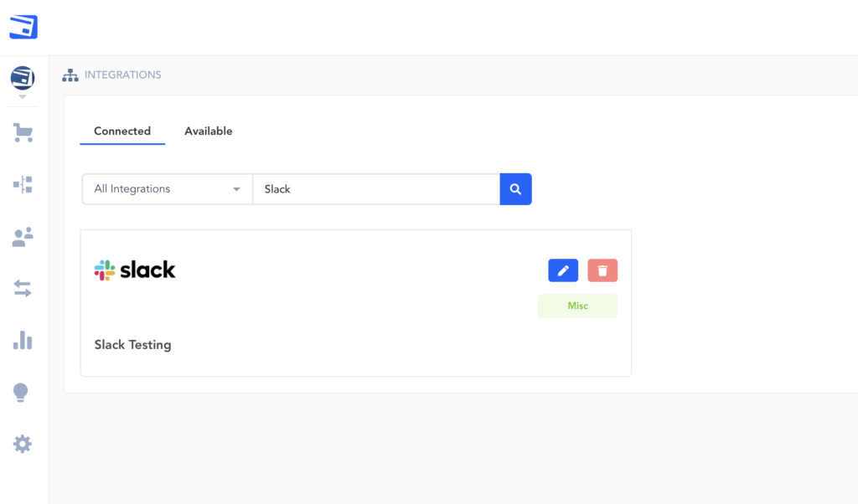Click the Integrations header hierarchy icon
Image resolution: width=858 pixels, height=504 pixels.
click(70, 75)
